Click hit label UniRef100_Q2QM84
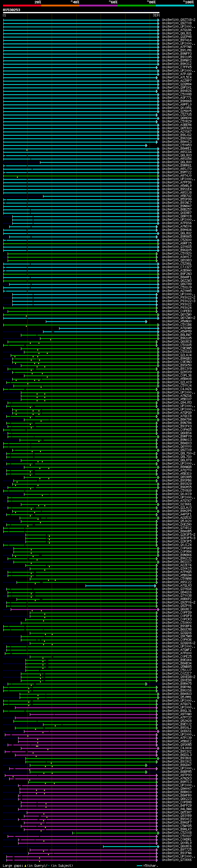Screen dimensions: 197x868 coord(177,84)
